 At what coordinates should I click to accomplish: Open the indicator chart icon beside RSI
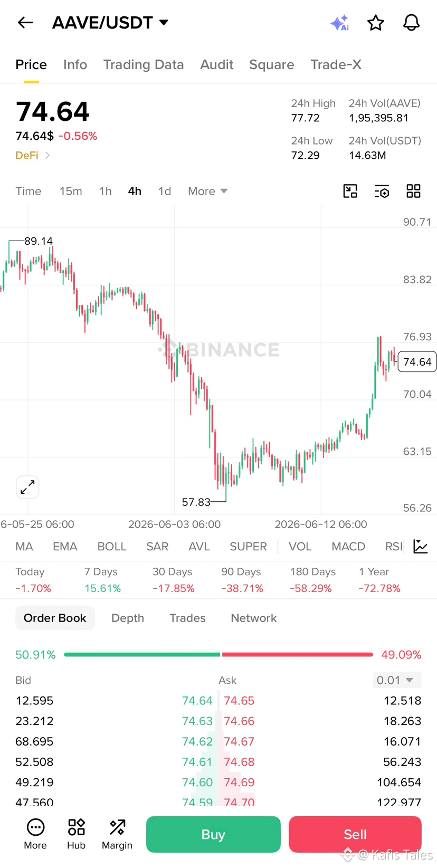[x=421, y=547]
